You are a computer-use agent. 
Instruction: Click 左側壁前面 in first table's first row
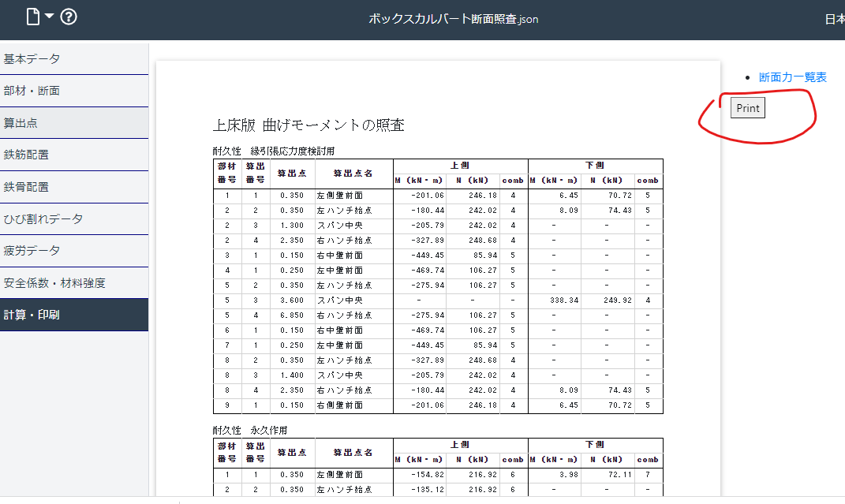(340, 196)
